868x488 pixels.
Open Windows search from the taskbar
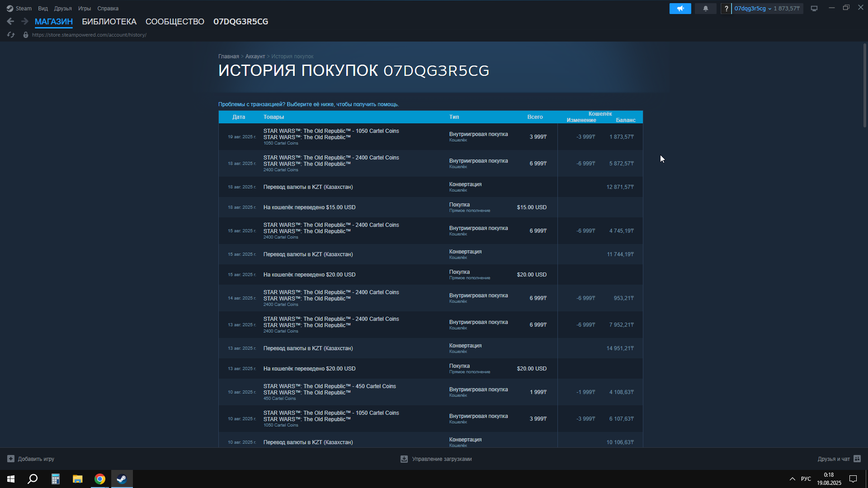(x=33, y=479)
